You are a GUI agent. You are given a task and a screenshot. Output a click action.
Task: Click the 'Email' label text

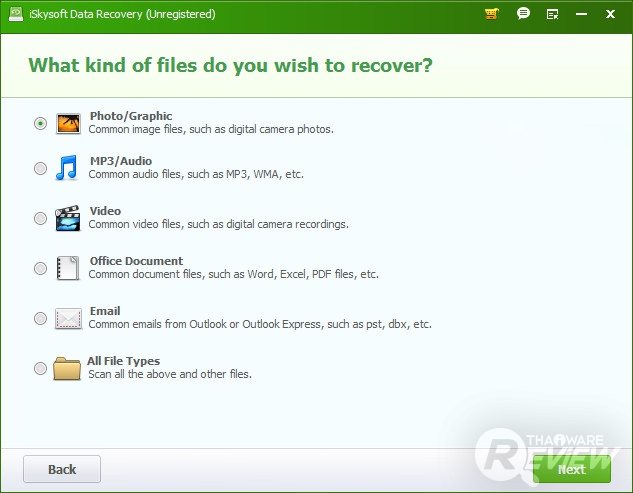click(x=105, y=311)
